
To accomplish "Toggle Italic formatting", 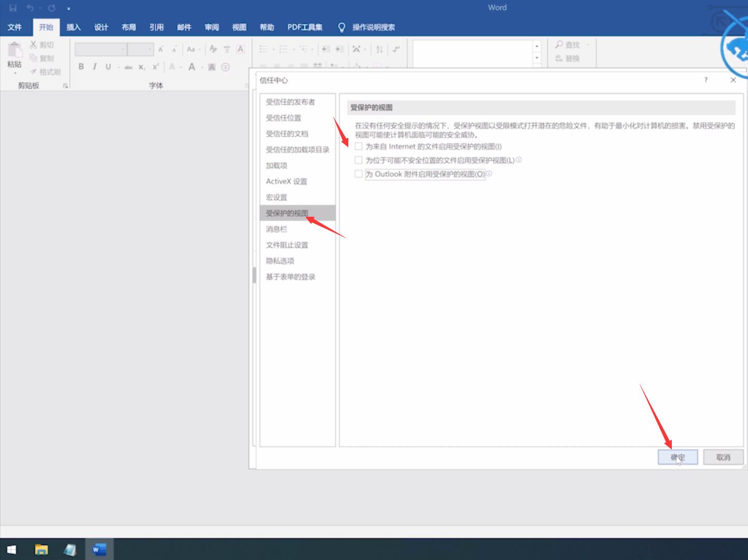I will (x=94, y=66).
